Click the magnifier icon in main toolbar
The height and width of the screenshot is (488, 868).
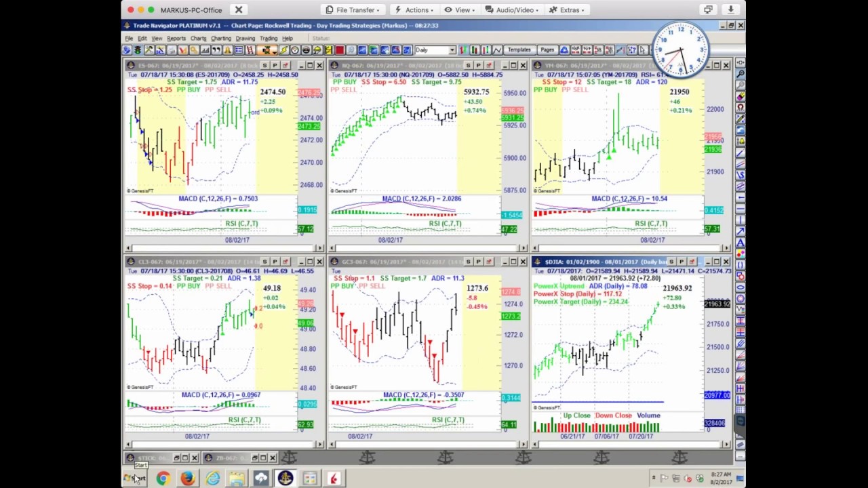[x=351, y=50]
